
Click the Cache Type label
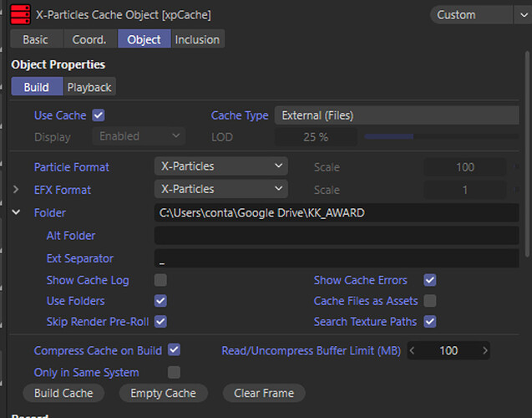pos(240,115)
